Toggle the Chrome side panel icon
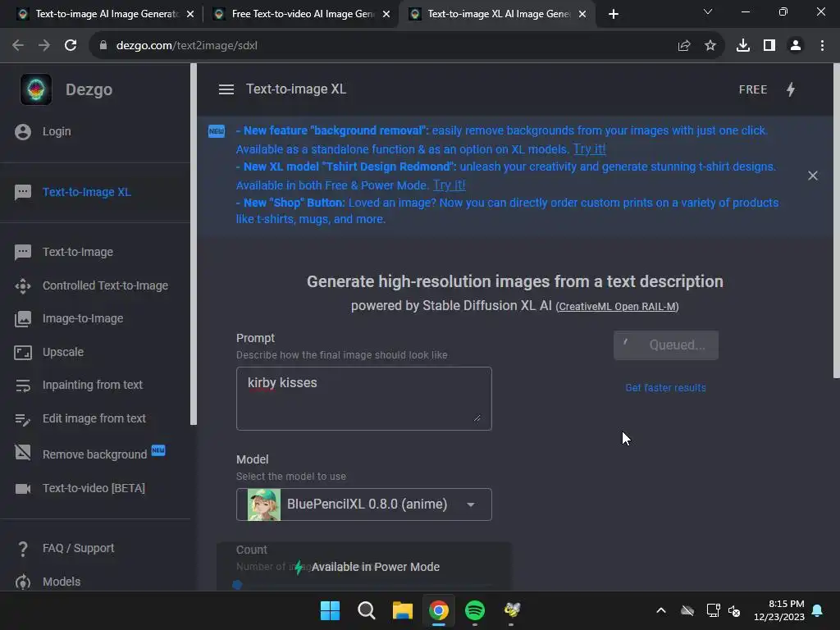The width and height of the screenshot is (840, 630). pos(769,46)
